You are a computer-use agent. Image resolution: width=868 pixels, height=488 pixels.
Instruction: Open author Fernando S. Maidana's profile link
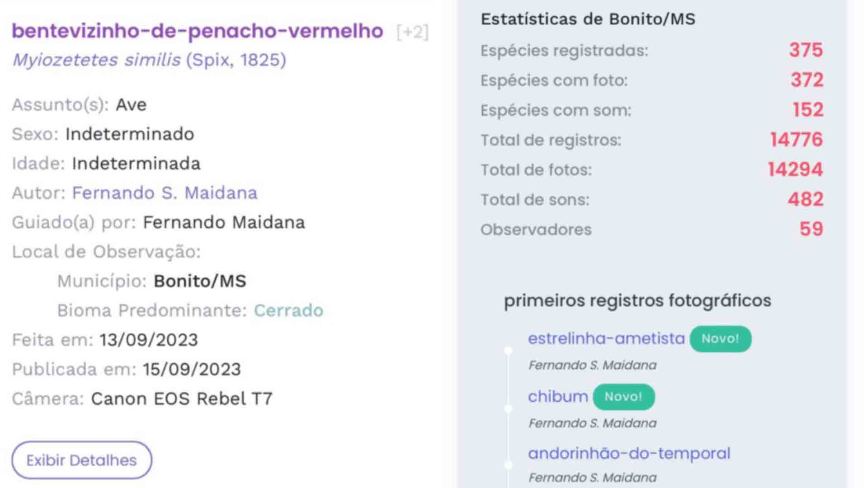(x=165, y=193)
